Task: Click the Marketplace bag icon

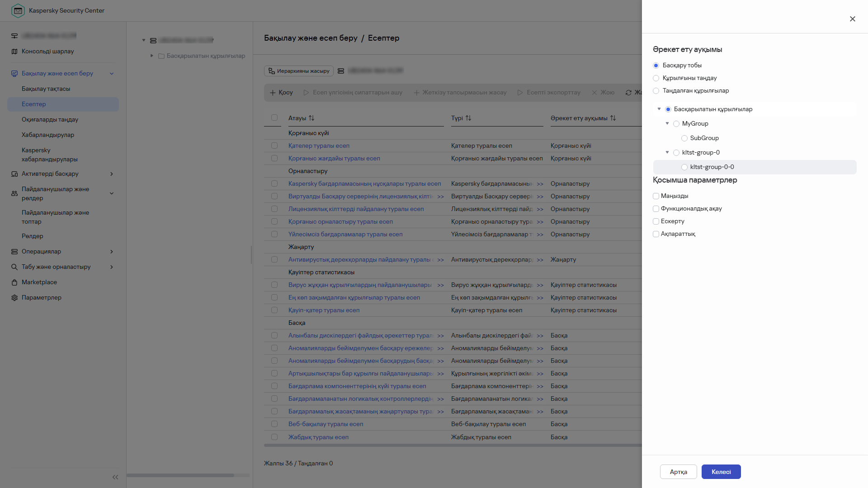Action: [x=14, y=282]
